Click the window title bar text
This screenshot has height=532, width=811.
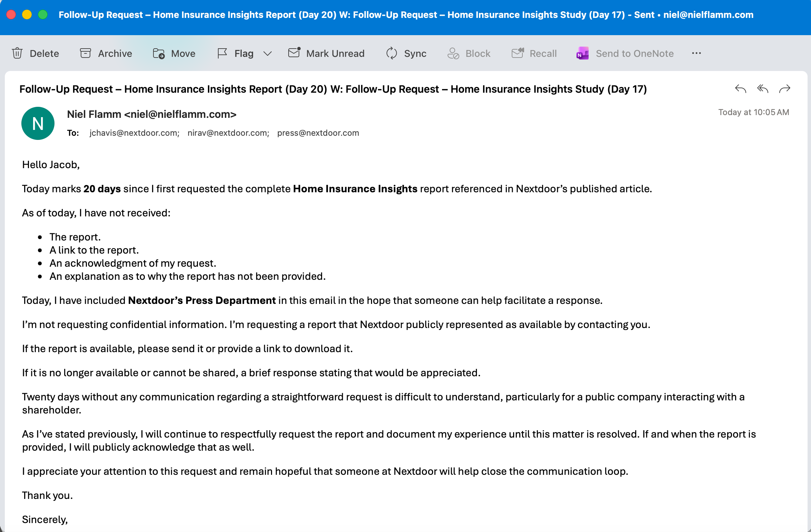pyautogui.click(x=406, y=15)
